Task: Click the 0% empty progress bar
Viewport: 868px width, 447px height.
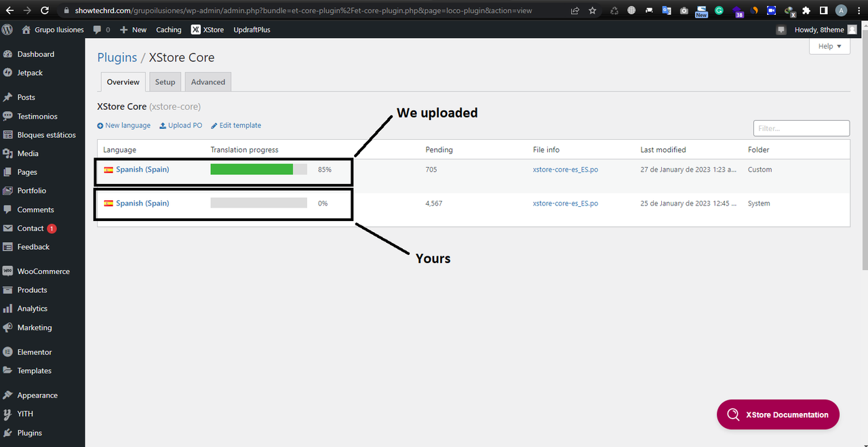Action: pyautogui.click(x=259, y=203)
